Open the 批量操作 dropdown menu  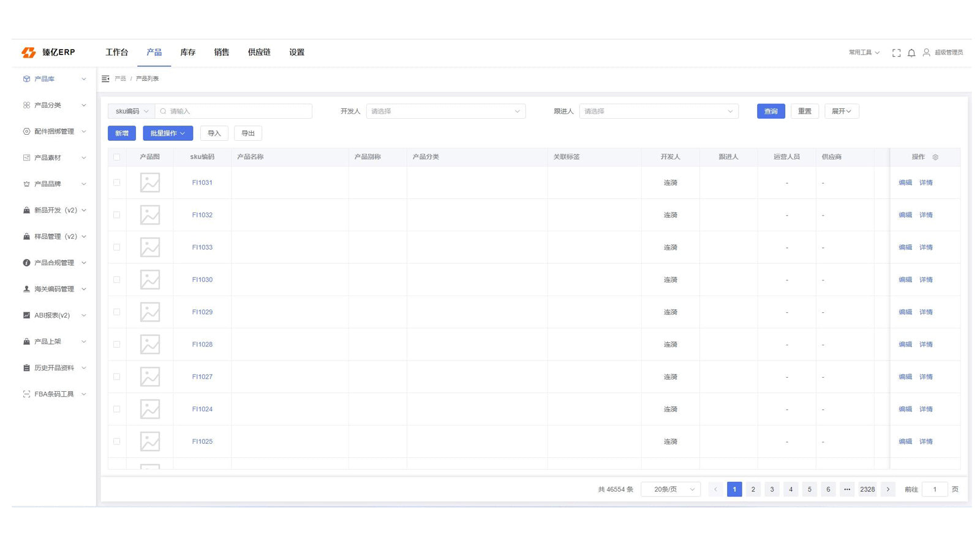pos(168,133)
